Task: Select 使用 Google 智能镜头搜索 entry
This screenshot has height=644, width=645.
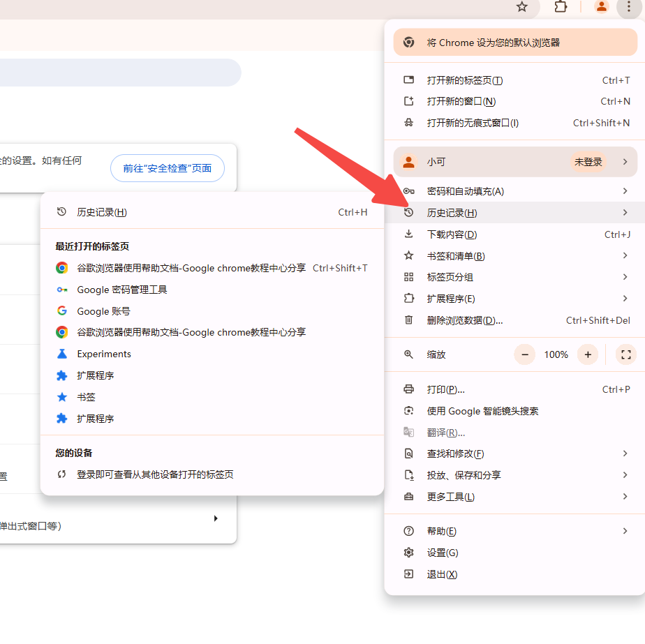Action: point(515,411)
